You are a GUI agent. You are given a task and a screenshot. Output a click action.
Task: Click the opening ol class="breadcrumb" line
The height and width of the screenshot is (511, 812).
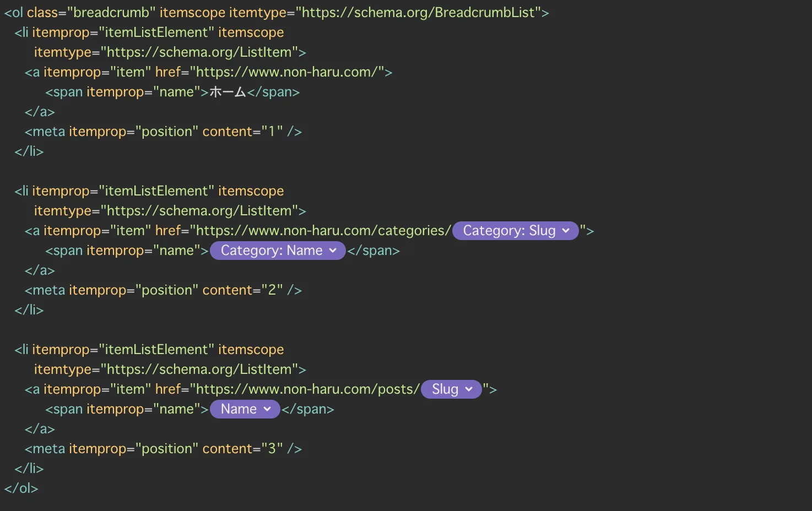click(x=277, y=13)
